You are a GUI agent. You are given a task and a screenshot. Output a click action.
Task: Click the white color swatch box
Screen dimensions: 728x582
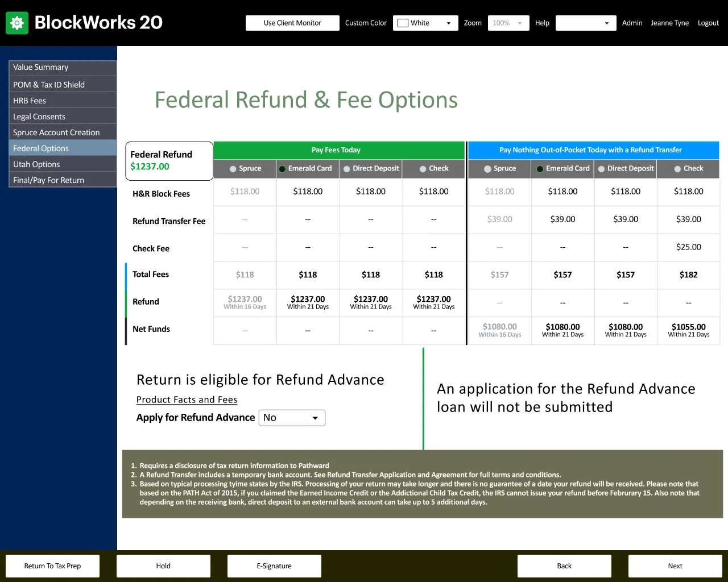[x=403, y=23]
